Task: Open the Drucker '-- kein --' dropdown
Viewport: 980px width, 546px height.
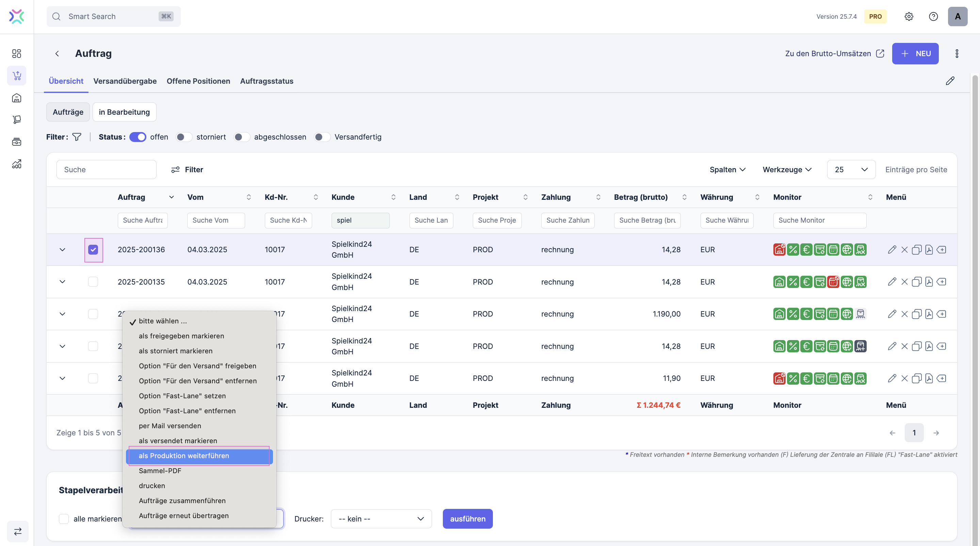Action: [381, 519]
